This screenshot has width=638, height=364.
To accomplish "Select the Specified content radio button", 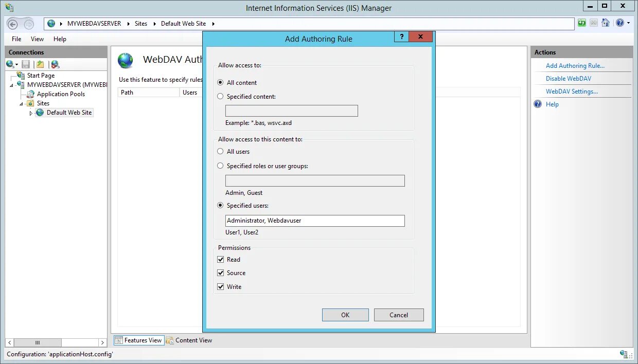I will [x=221, y=96].
